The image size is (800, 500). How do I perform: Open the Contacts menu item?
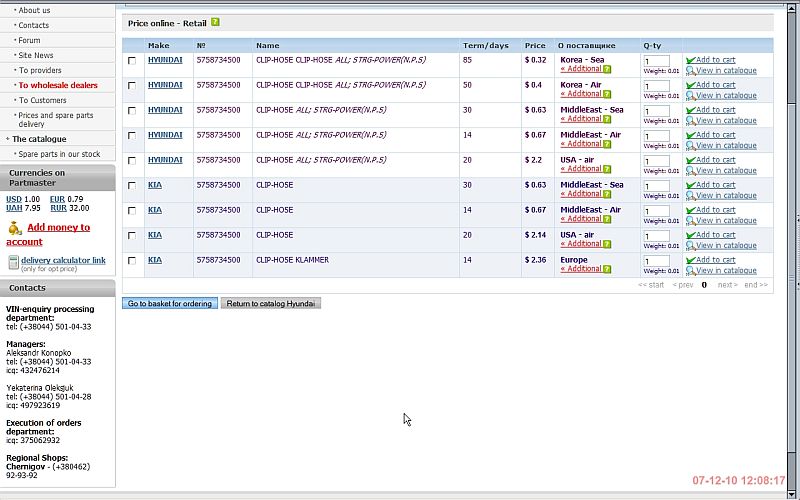point(34,25)
